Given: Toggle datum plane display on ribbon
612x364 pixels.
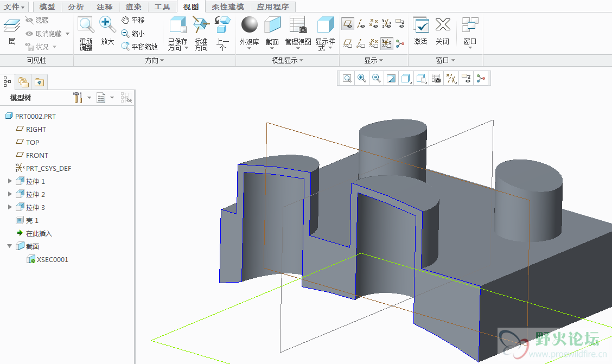Looking at the screenshot, I should click(348, 23).
